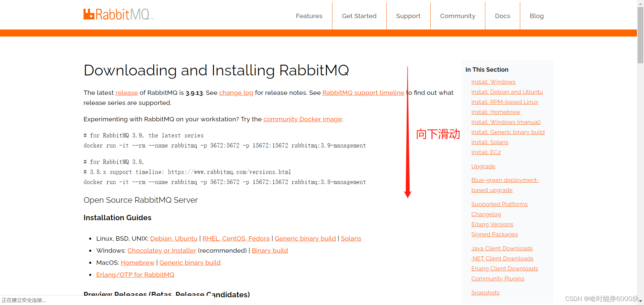
Task: Open Erlang/OTP for RabbitMQ link
Action: point(135,274)
